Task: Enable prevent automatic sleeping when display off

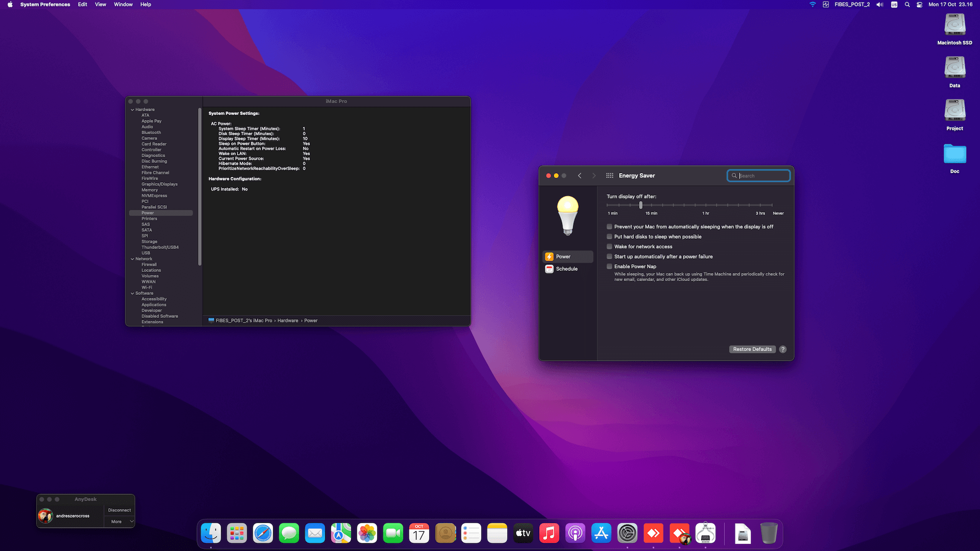Action: click(x=609, y=227)
